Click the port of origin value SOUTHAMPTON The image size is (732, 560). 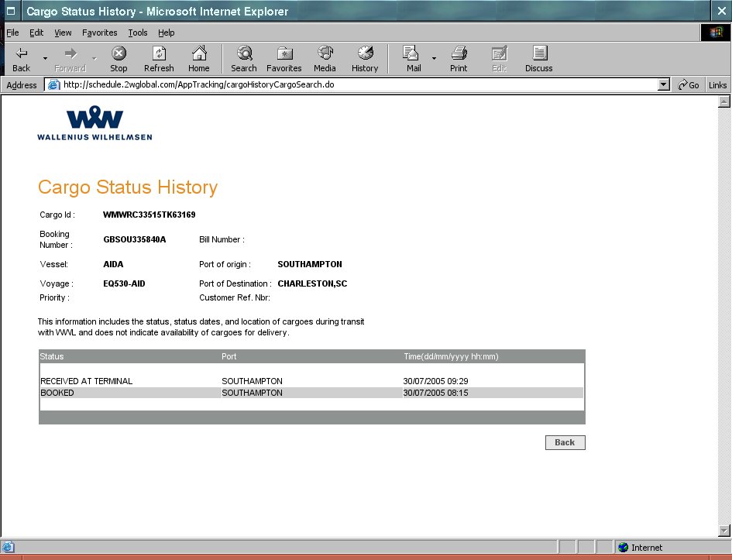[x=310, y=264]
